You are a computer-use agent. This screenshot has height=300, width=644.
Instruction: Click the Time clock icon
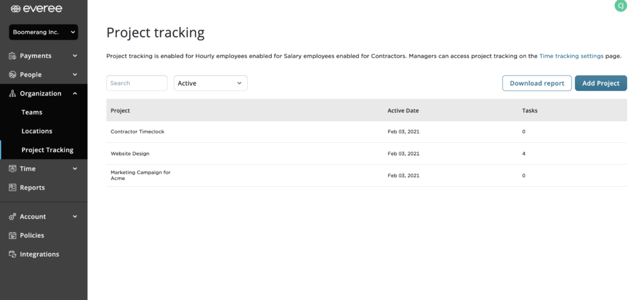13,169
